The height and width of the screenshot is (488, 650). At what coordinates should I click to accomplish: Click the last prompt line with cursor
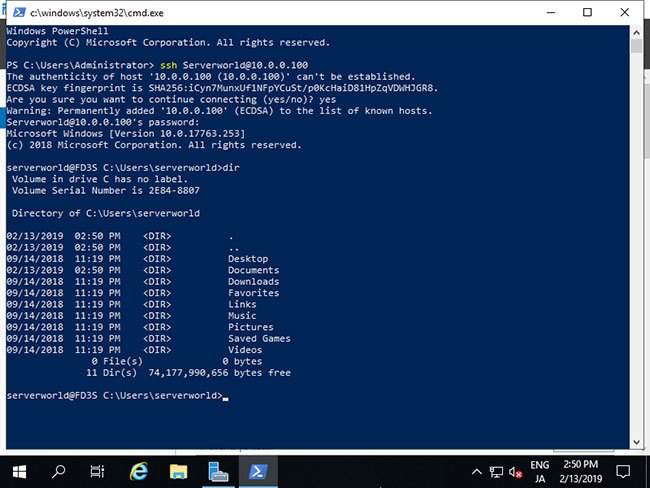click(117, 396)
